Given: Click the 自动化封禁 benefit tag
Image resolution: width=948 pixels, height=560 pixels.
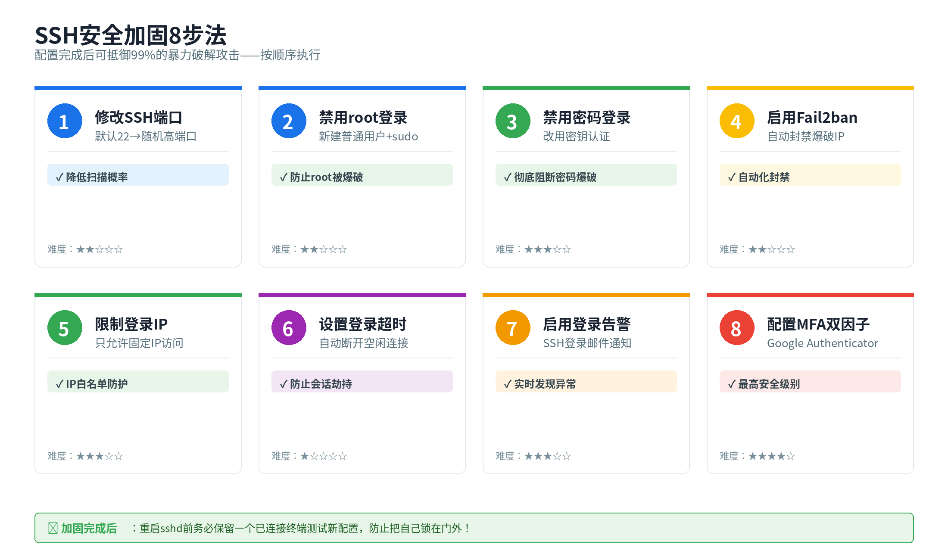Looking at the screenshot, I should pyautogui.click(x=810, y=175).
